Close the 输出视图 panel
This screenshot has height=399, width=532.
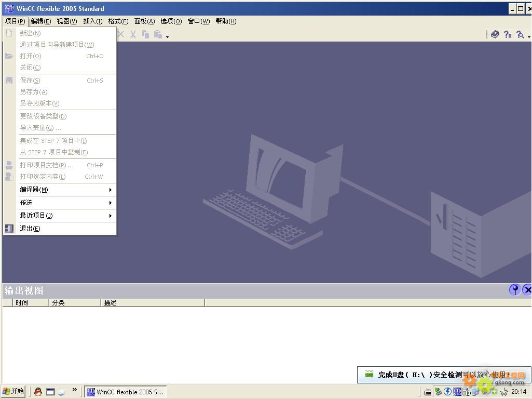tap(527, 290)
